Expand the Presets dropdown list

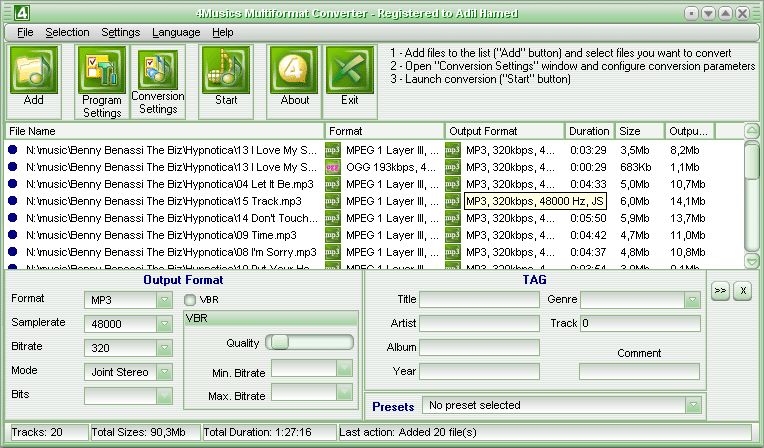(693, 405)
